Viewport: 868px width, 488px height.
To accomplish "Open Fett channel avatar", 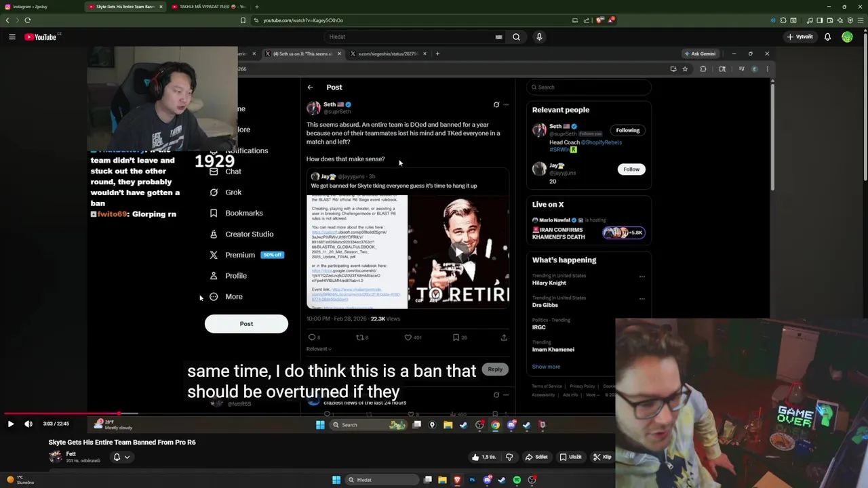I will tap(56, 457).
